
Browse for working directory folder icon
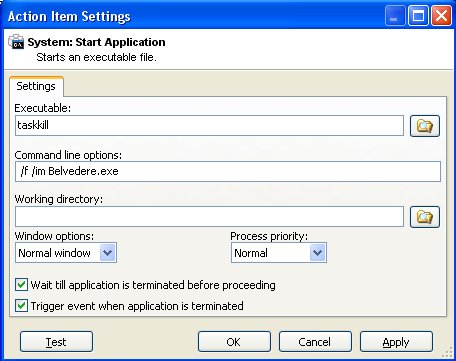tap(425, 217)
